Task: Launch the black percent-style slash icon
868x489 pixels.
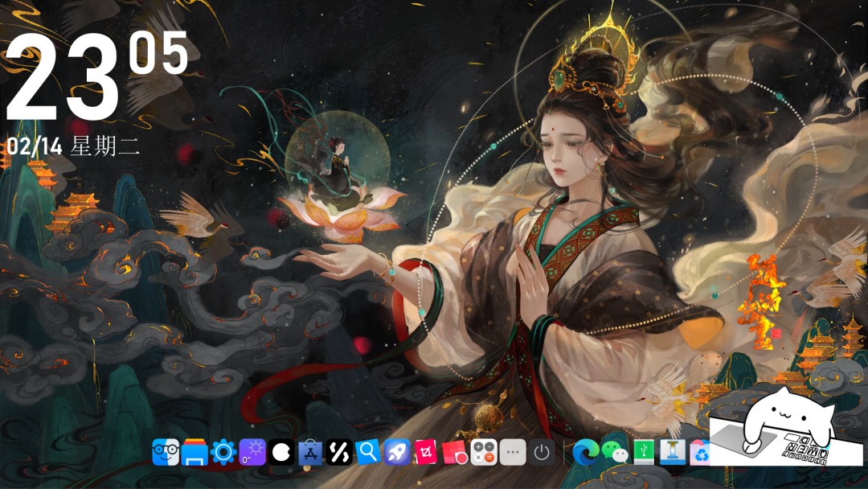Action: (x=339, y=452)
